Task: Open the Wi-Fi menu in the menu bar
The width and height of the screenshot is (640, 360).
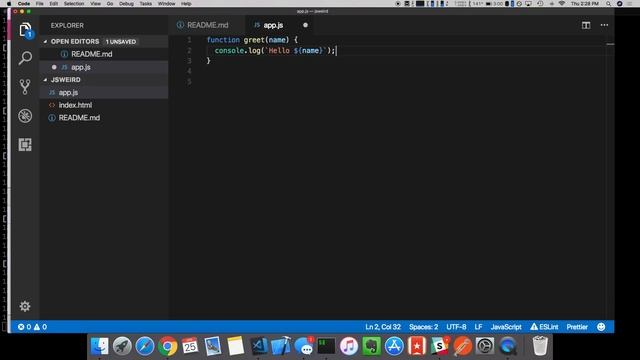Action: point(562,4)
